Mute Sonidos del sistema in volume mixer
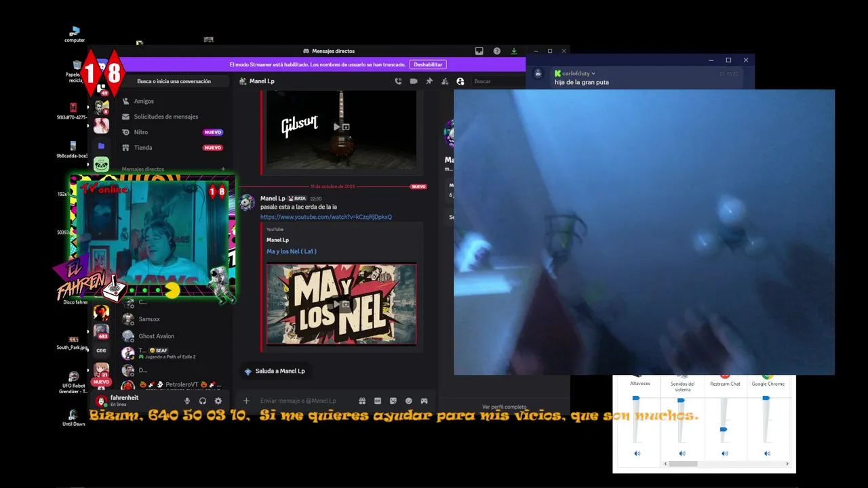868x488 pixels. point(682,453)
